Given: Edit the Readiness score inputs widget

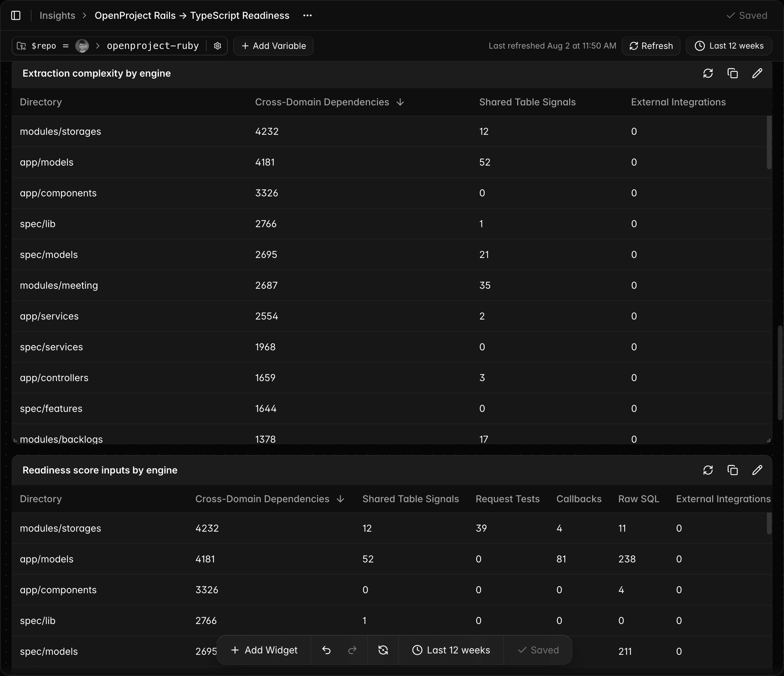Looking at the screenshot, I should [757, 470].
